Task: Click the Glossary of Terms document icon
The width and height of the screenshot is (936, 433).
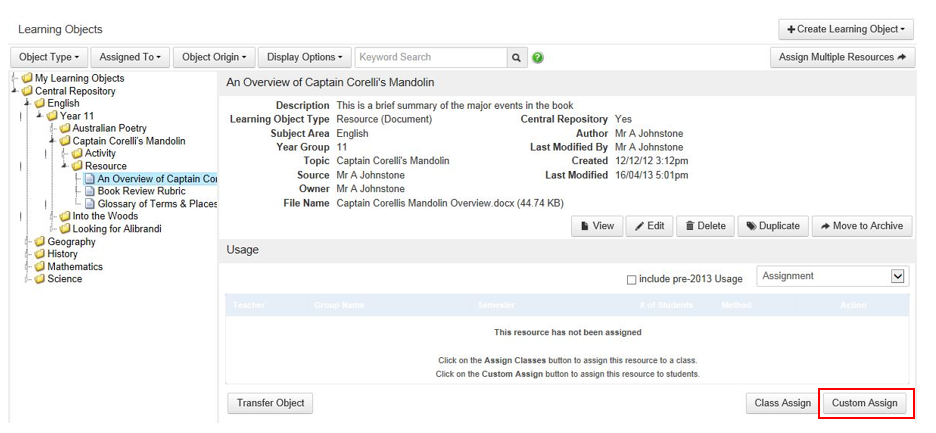Action: pyautogui.click(x=90, y=204)
